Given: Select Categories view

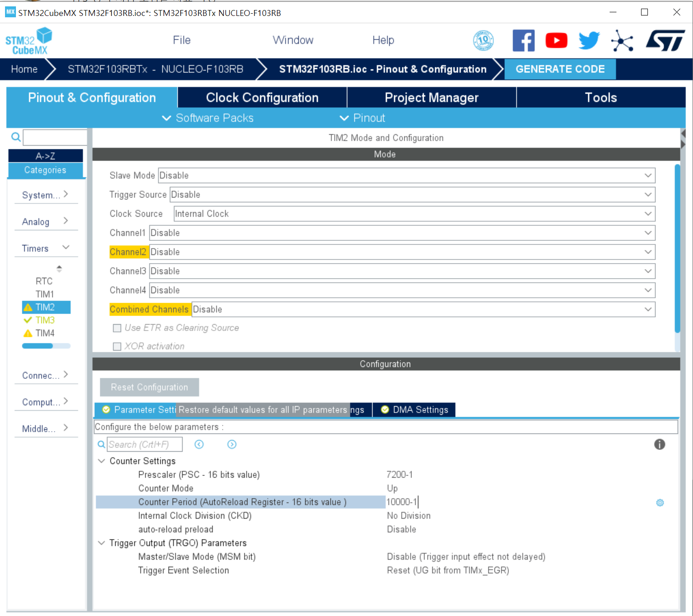Looking at the screenshot, I should (x=46, y=170).
